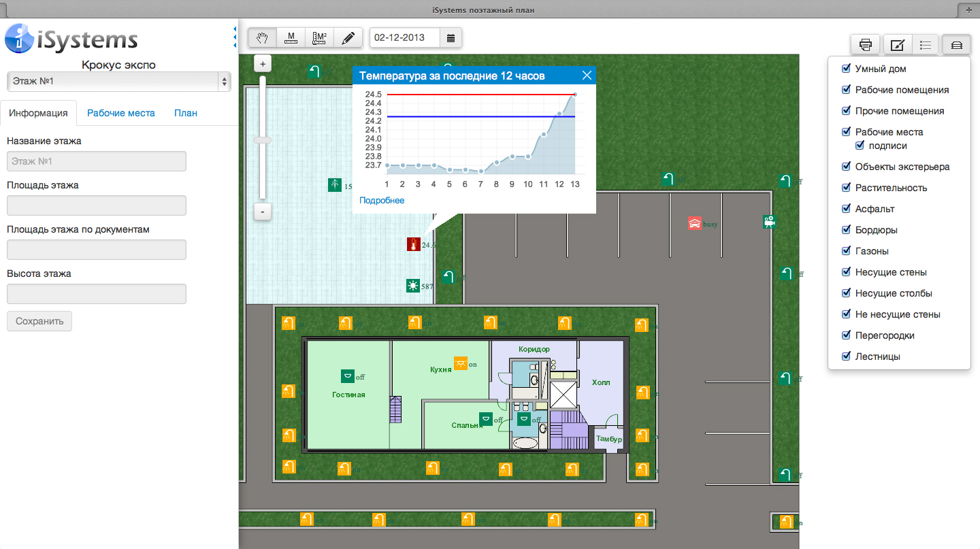Click the Крокус экспо heading

pyautogui.click(x=118, y=65)
